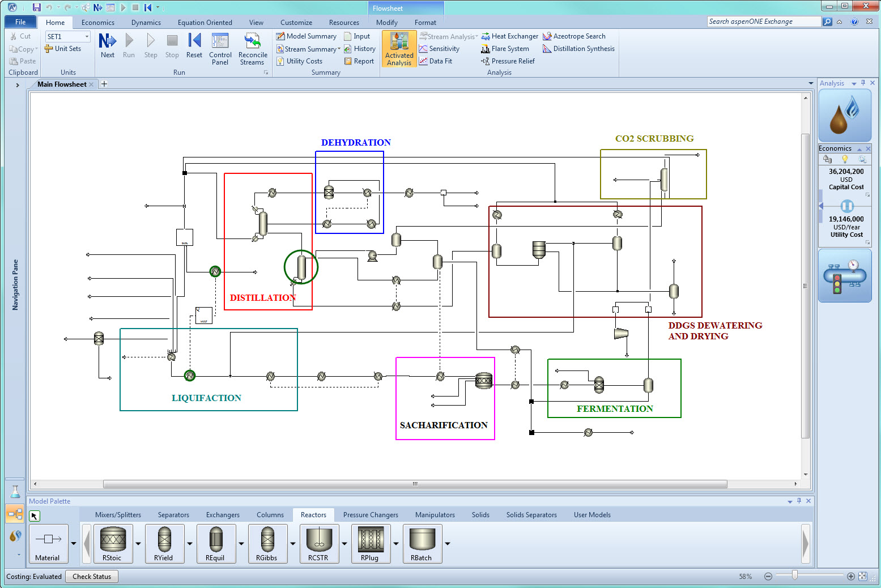Open Azeotrope Search
Image resolution: width=881 pixels, height=588 pixels.
pyautogui.click(x=574, y=36)
